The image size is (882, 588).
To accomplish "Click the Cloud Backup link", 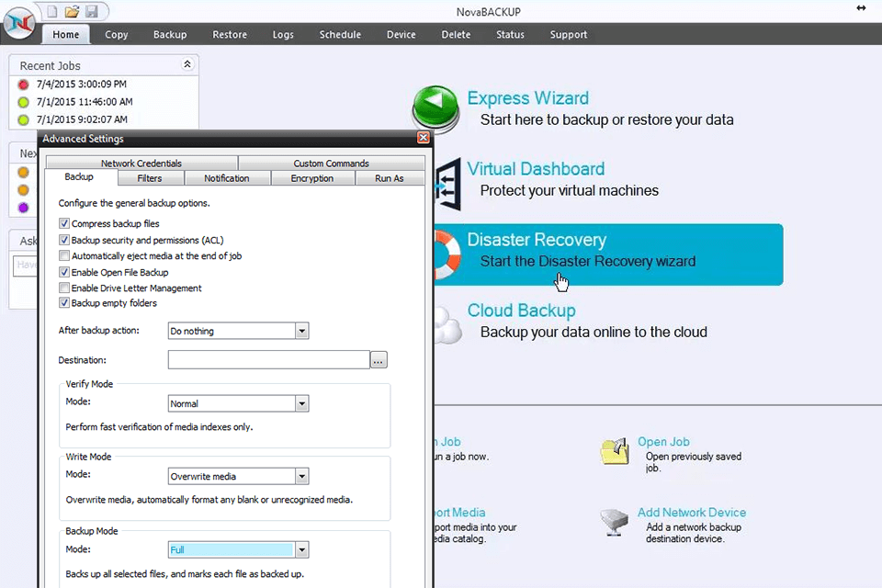I will tap(521, 311).
